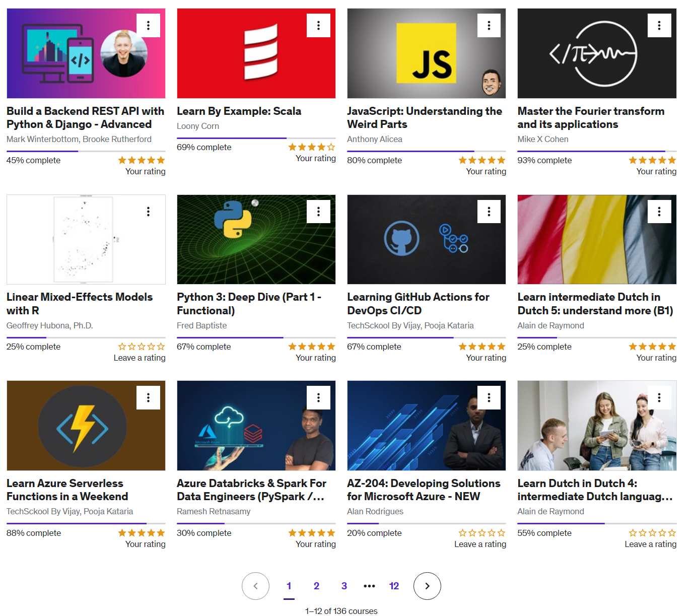
Task: Open options menu for JavaScript: Understanding the Weird Parts
Action: 489,25
